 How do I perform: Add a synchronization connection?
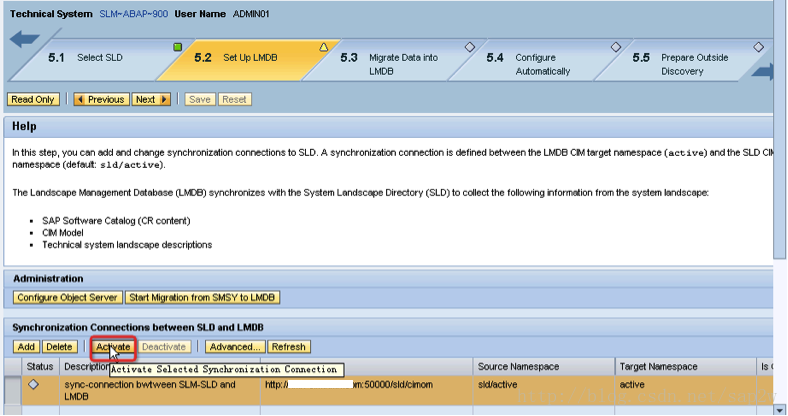(26, 347)
